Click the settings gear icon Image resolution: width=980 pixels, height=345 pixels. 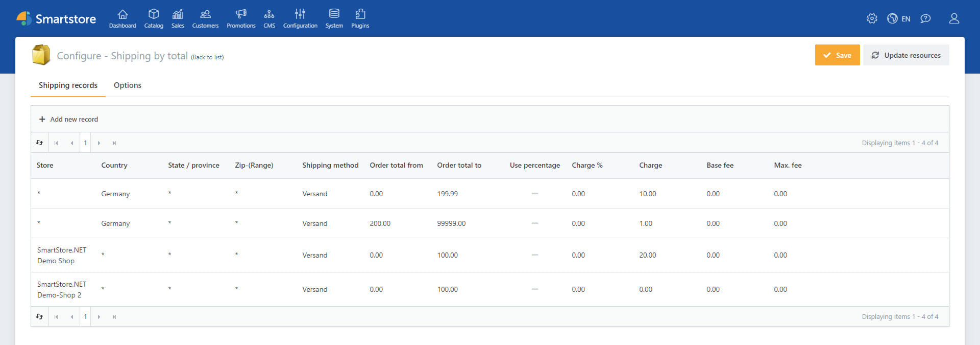[x=872, y=18]
